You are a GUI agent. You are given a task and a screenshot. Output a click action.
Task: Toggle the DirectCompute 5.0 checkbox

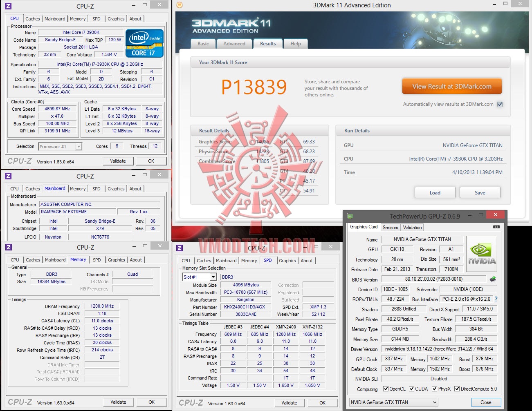pos(457,389)
